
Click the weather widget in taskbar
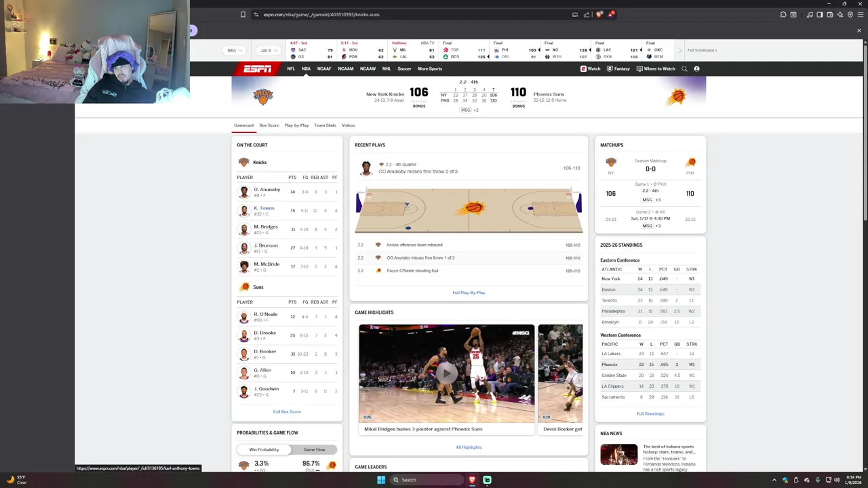tap(16, 480)
